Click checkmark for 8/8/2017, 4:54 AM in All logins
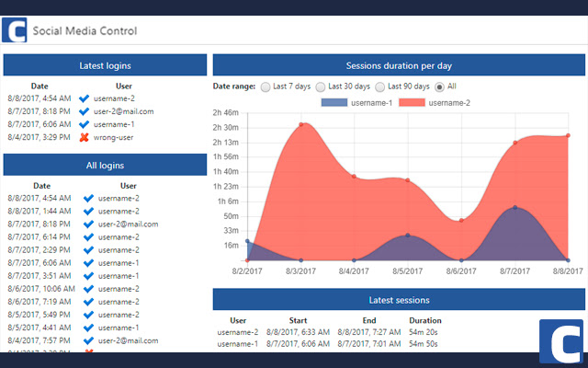 coord(88,199)
